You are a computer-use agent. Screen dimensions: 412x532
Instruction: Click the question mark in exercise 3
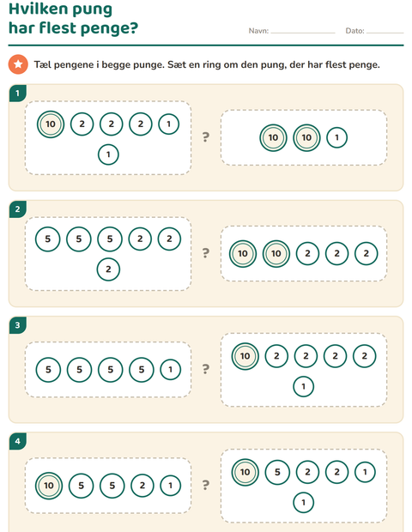(x=206, y=369)
